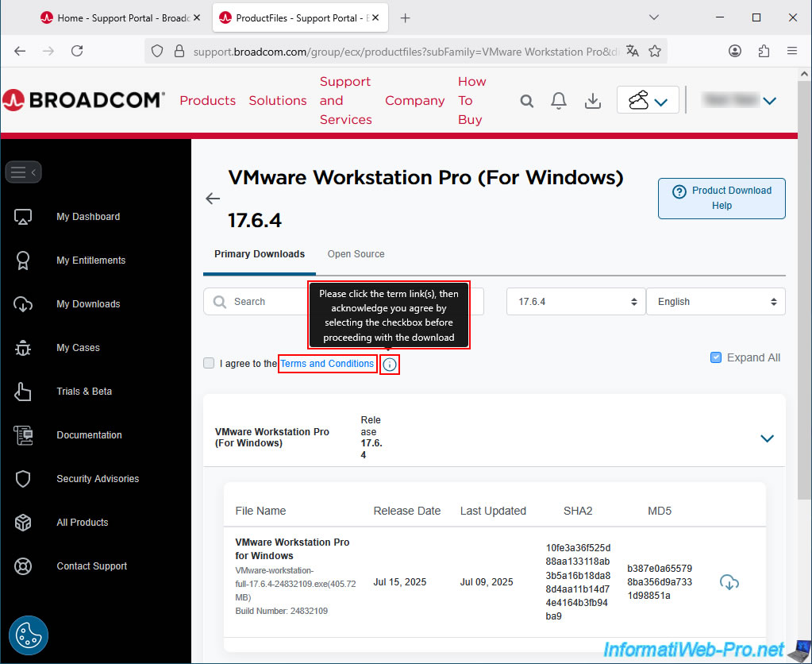Open the 17.6.4 version dropdown

tap(575, 302)
